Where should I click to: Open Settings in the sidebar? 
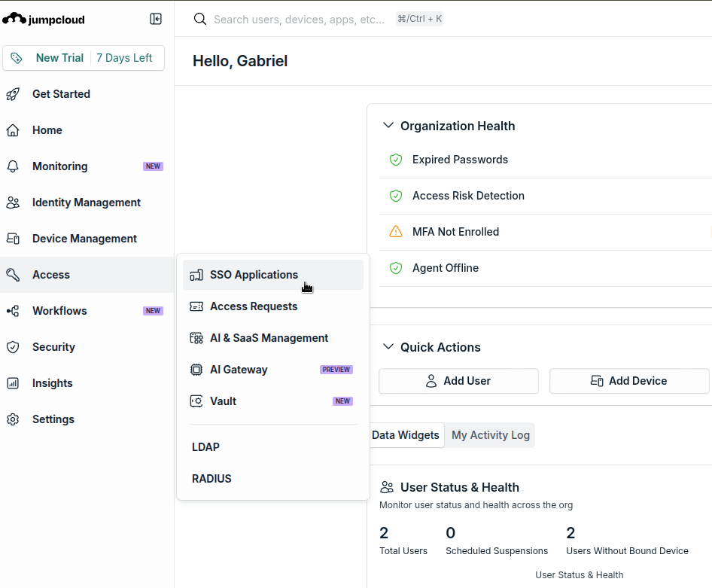pyautogui.click(x=87, y=419)
